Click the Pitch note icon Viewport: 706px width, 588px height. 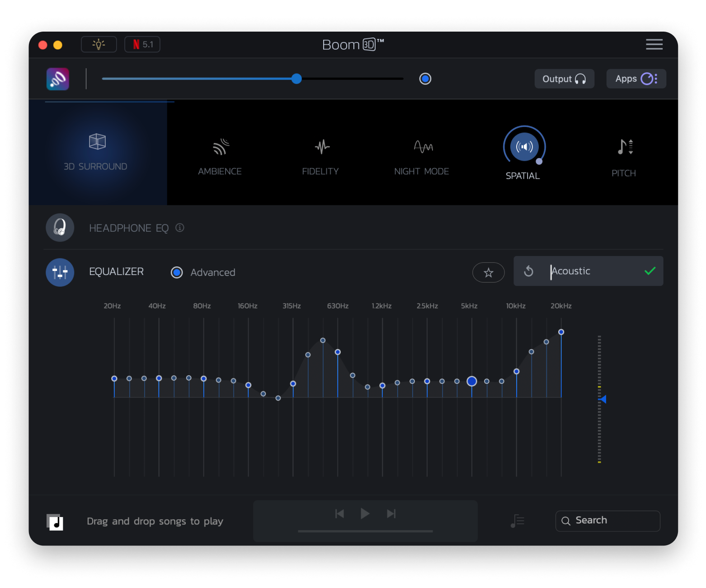[625, 147]
